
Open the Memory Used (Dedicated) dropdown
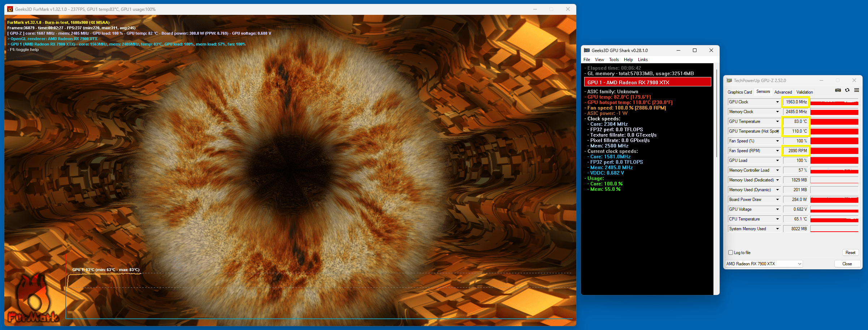tap(777, 180)
